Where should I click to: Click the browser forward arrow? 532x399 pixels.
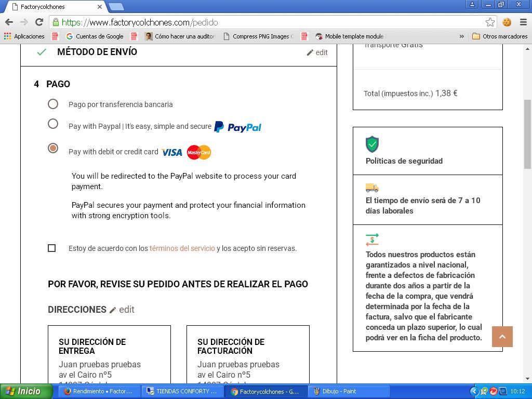coord(24,22)
